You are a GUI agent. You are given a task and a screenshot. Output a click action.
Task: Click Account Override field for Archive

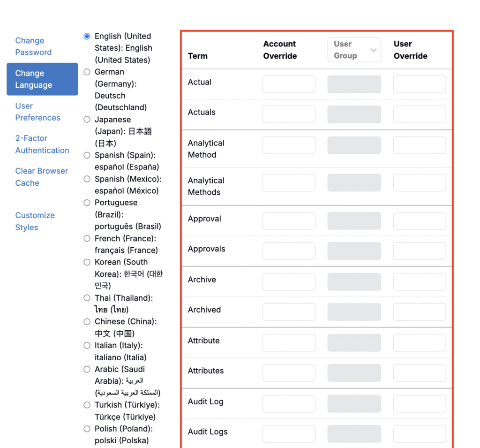pos(289,282)
